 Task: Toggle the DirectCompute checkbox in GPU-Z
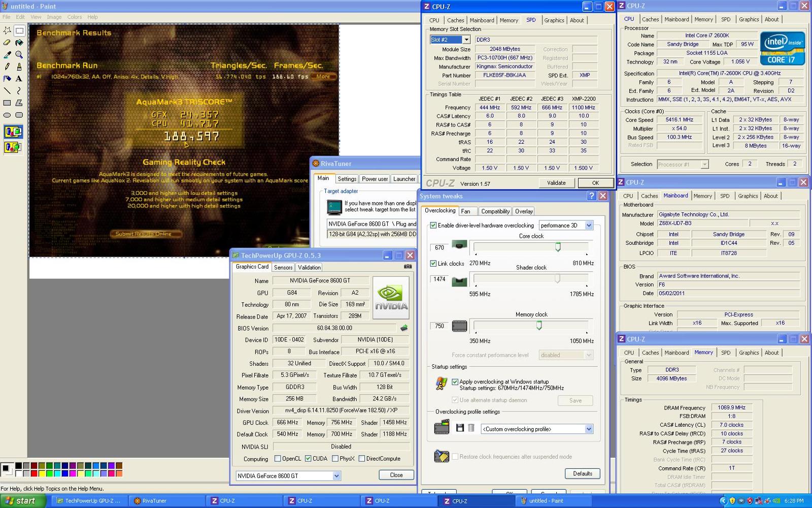362,458
